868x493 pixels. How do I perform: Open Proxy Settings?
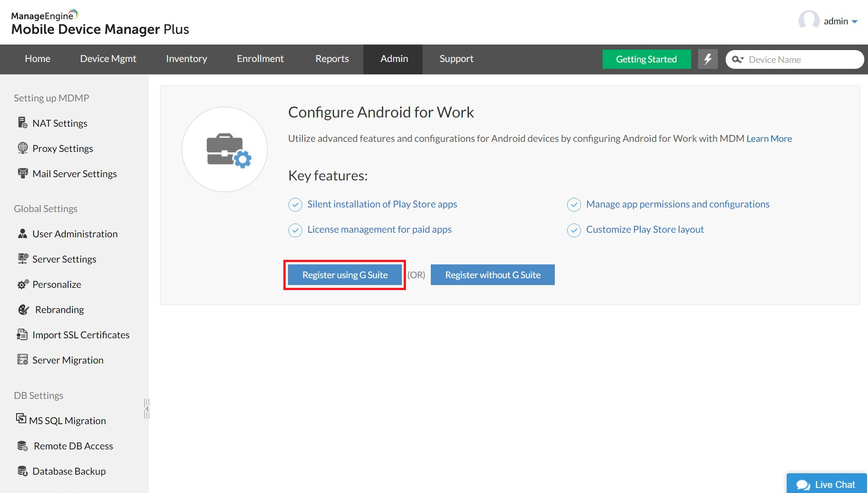pyautogui.click(x=62, y=148)
